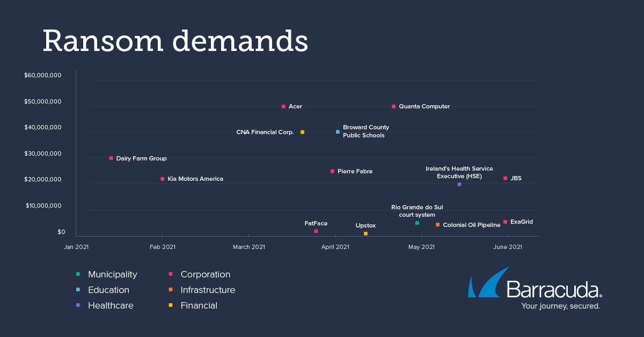The height and width of the screenshot is (337, 644).
Task: Click the April 2021 axis label
Action: (335, 247)
